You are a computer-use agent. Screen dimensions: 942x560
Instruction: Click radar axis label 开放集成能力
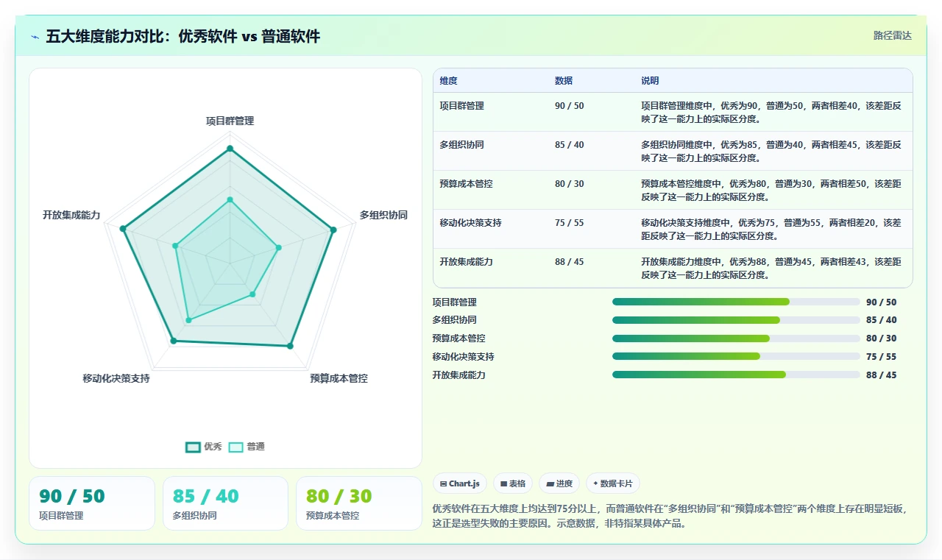point(71,215)
